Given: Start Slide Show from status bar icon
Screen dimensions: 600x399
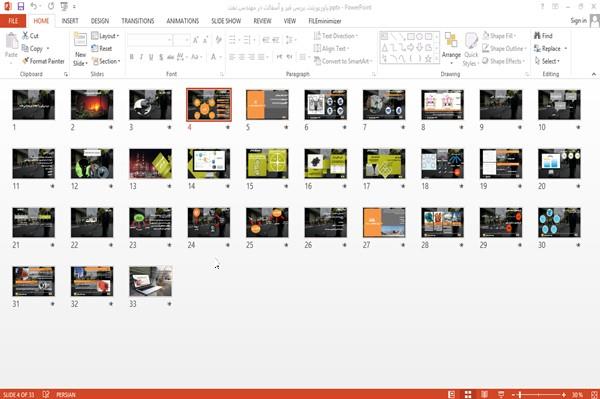Looking at the screenshot, I should coord(501,394).
